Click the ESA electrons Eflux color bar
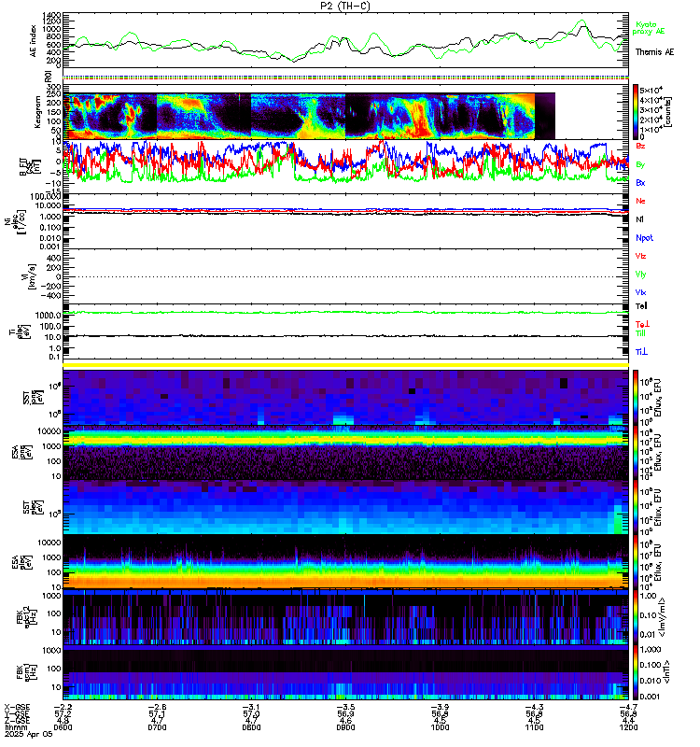Viewport: 700px width, 747px height. coord(636,562)
